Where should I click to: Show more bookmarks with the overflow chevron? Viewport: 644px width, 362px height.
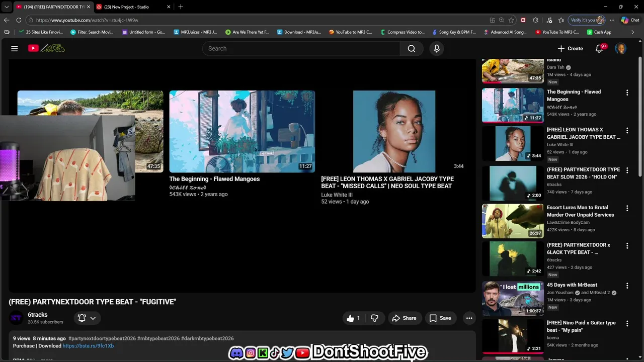click(x=632, y=32)
